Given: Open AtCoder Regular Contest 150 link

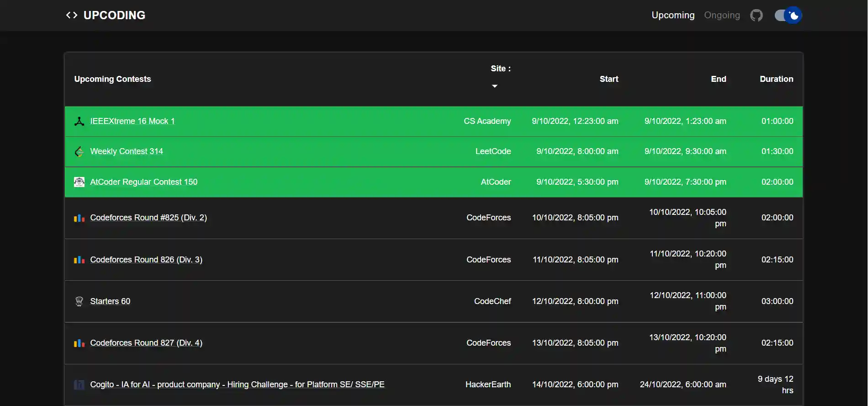Looking at the screenshot, I should (x=143, y=182).
